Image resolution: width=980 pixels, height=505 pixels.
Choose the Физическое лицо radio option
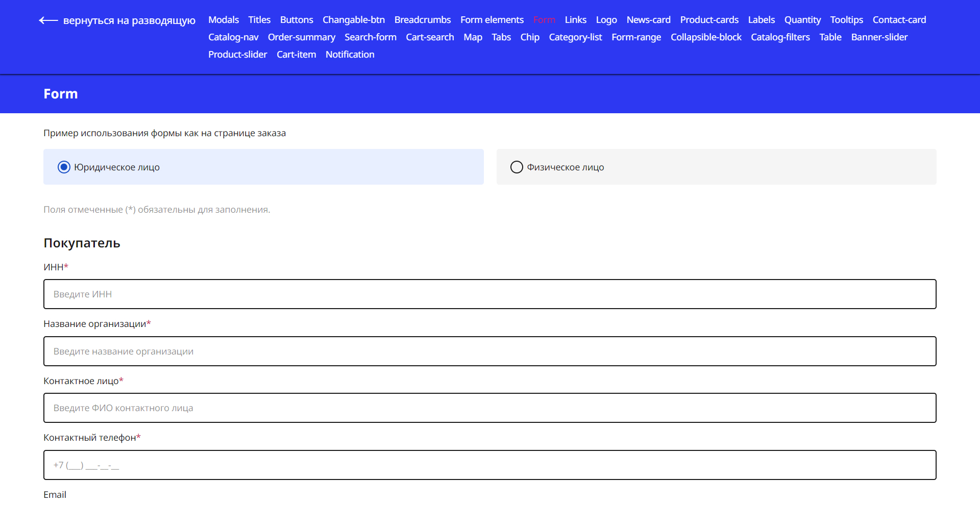click(517, 167)
